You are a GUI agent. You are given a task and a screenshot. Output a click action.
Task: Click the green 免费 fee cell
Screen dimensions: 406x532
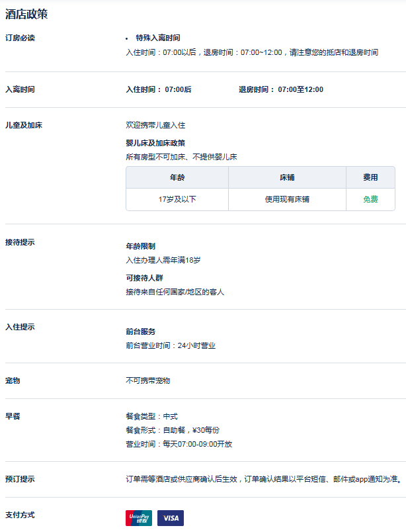tap(370, 199)
